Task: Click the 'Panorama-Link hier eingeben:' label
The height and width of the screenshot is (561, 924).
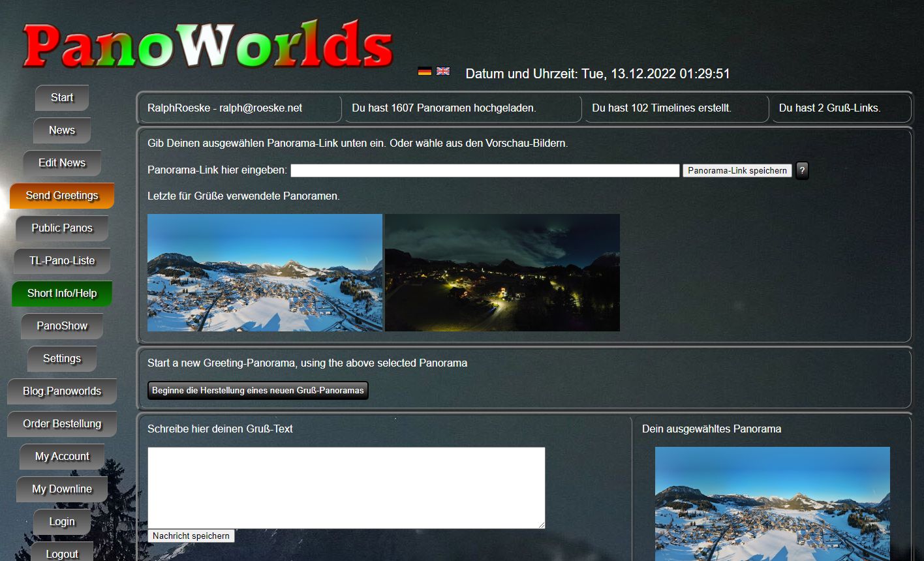Action: [x=217, y=170]
